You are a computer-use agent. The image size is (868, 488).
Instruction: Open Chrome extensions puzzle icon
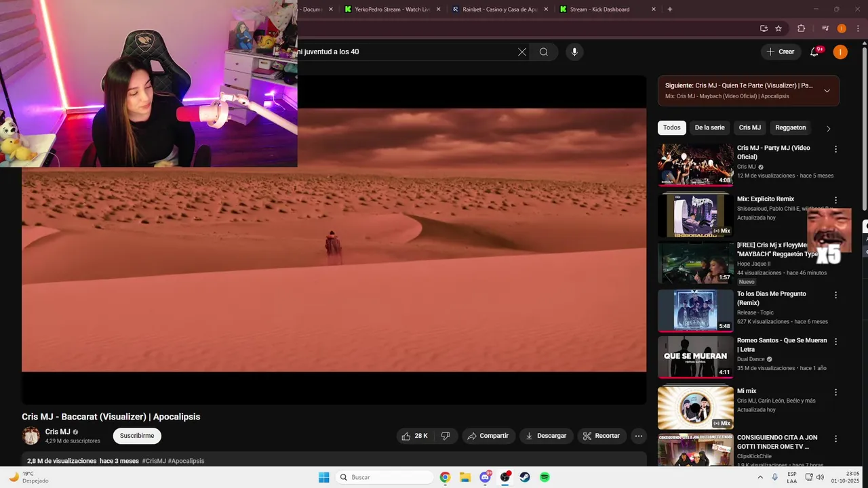pos(801,28)
